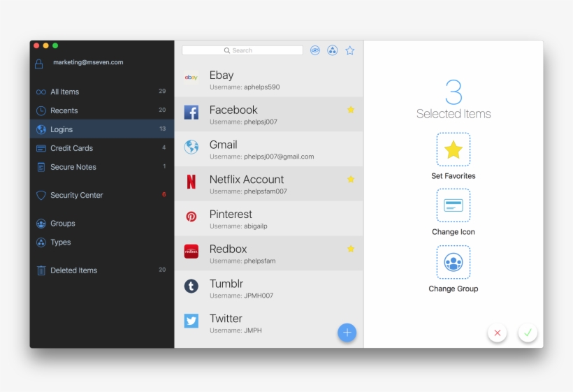
Task: Select All Items in the sidebar
Action: 102,92
